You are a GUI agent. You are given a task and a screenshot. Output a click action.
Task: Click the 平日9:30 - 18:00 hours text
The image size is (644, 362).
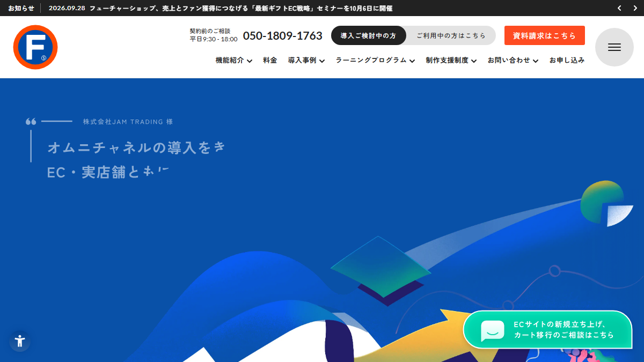pyautogui.click(x=214, y=39)
